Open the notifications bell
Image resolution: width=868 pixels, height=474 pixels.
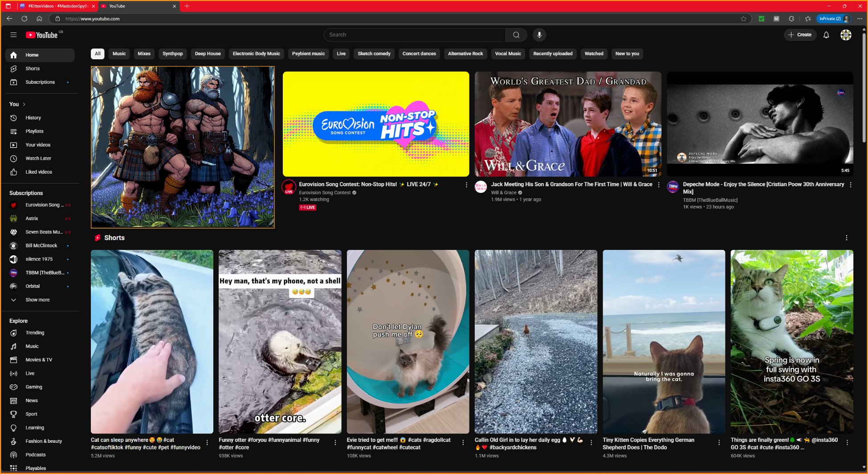(826, 35)
